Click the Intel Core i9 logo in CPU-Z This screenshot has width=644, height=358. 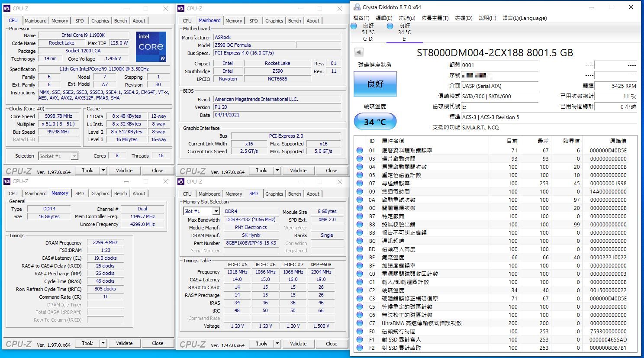click(151, 46)
